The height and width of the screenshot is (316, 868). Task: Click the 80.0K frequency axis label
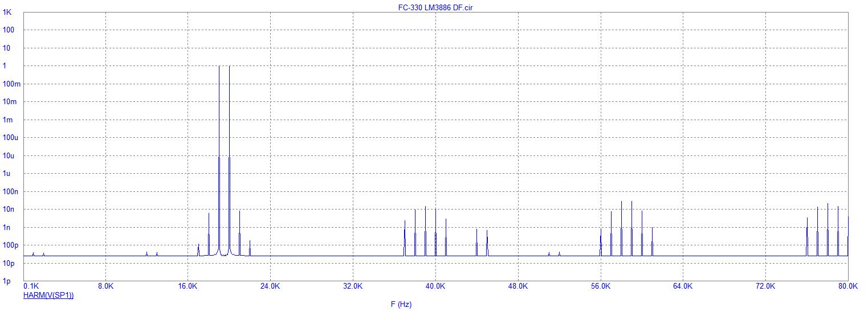click(847, 286)
